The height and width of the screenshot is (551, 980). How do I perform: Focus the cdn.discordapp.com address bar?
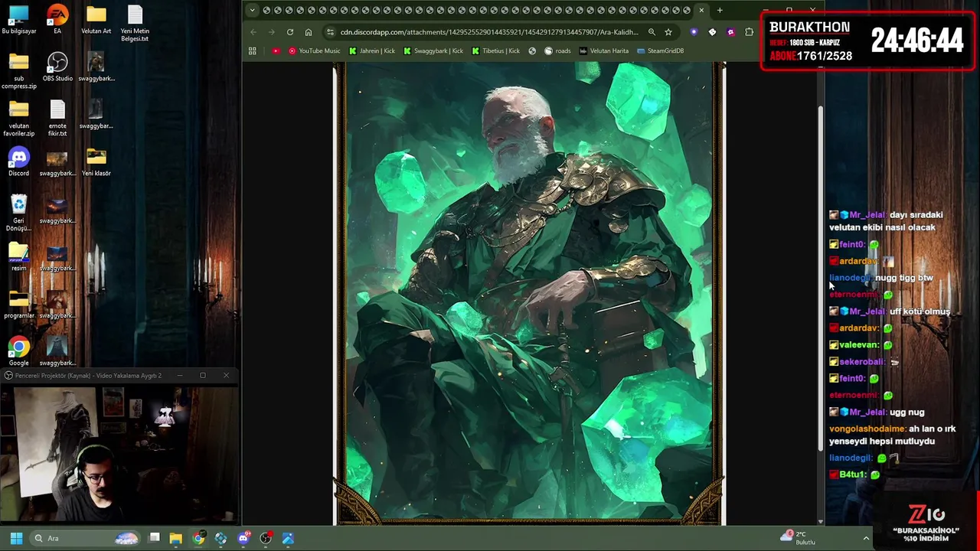coord(489,32)
